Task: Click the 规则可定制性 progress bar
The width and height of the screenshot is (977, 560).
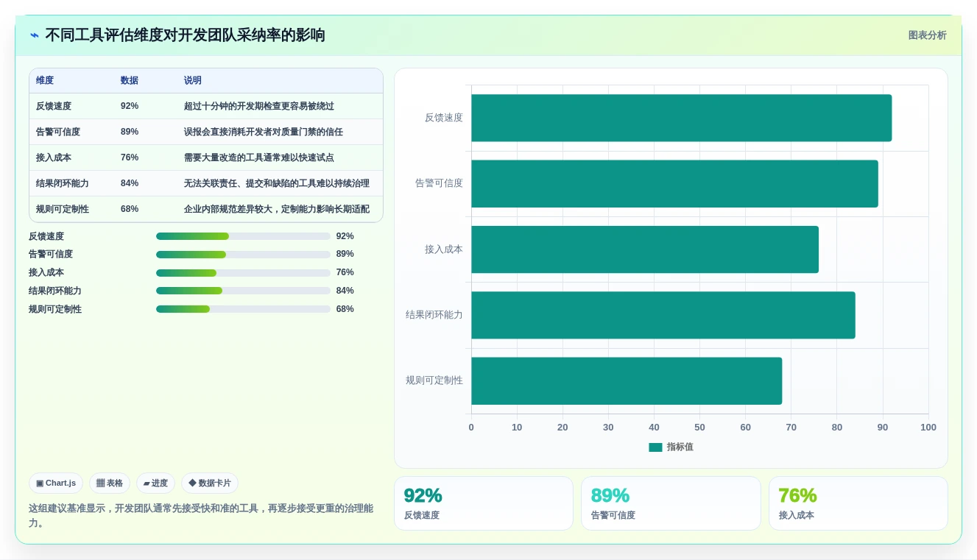Action: pos(243,309)
